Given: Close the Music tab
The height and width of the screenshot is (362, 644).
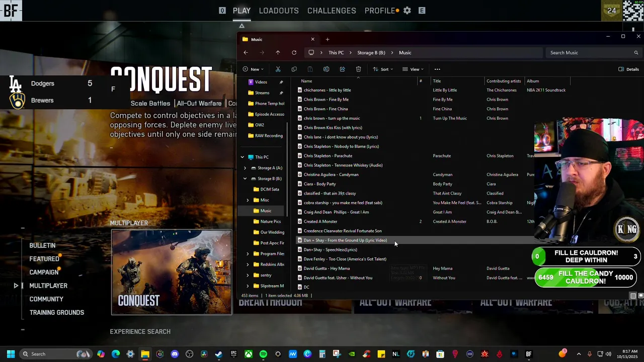Looking at the screenshot, I should click(x=312, y=39).
